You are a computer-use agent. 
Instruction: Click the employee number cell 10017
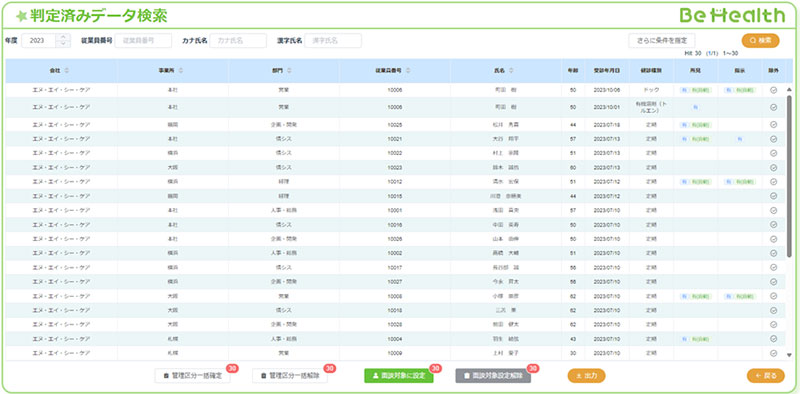394,267
